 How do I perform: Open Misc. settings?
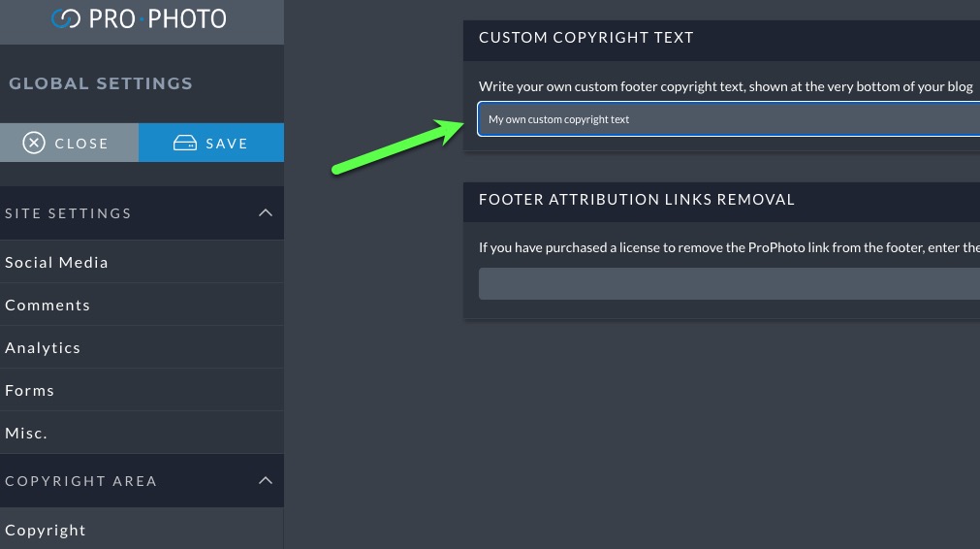142,432
